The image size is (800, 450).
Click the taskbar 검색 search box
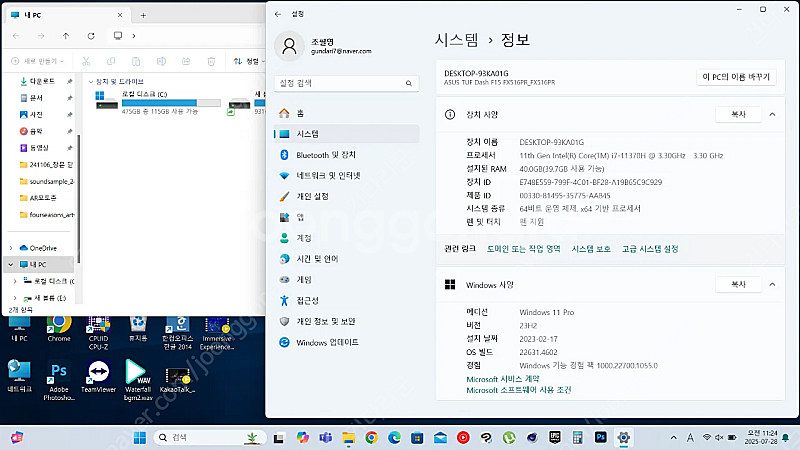[210, 438]
